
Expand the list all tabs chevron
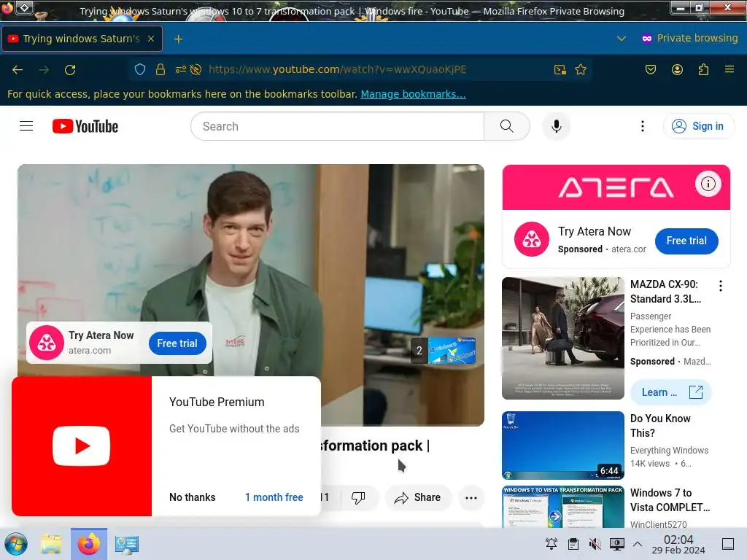(622, 39)
